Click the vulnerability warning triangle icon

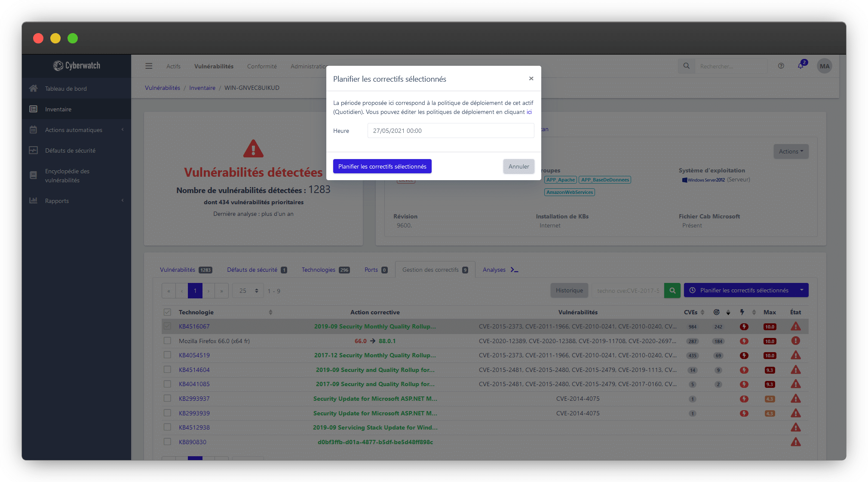pyautogui.click(x=253, y=150)
